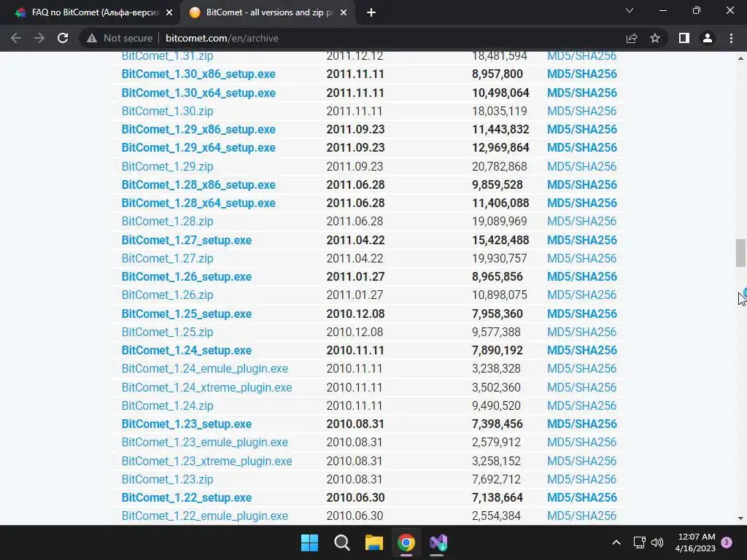The width and height of the screenshot is (747, 560).
Task: Open the Not secure site warning
Action: (120, 38)
